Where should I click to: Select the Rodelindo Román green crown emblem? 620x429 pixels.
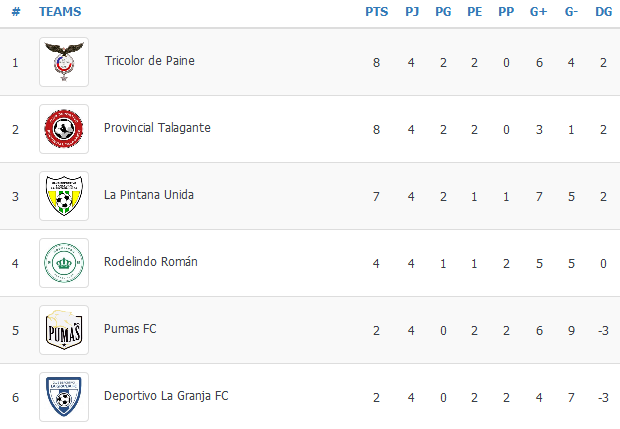[x=64, y=263]
